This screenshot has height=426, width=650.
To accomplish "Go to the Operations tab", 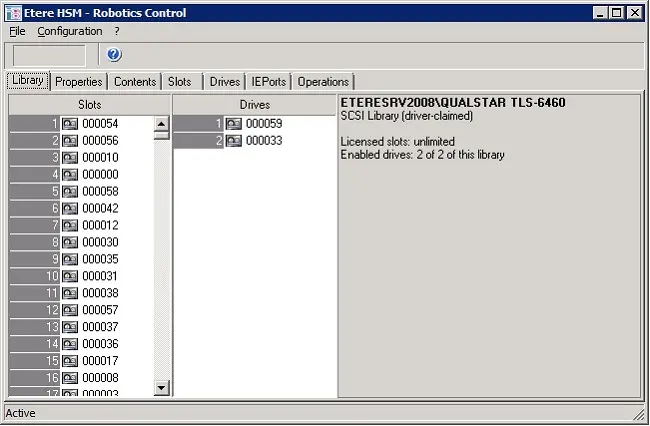I will click(x=323, y=82).
